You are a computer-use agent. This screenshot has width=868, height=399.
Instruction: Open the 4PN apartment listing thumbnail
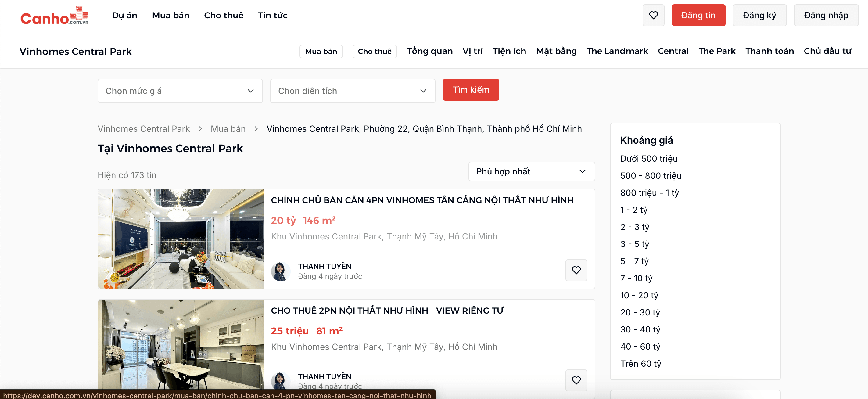(x=181, y=239)
